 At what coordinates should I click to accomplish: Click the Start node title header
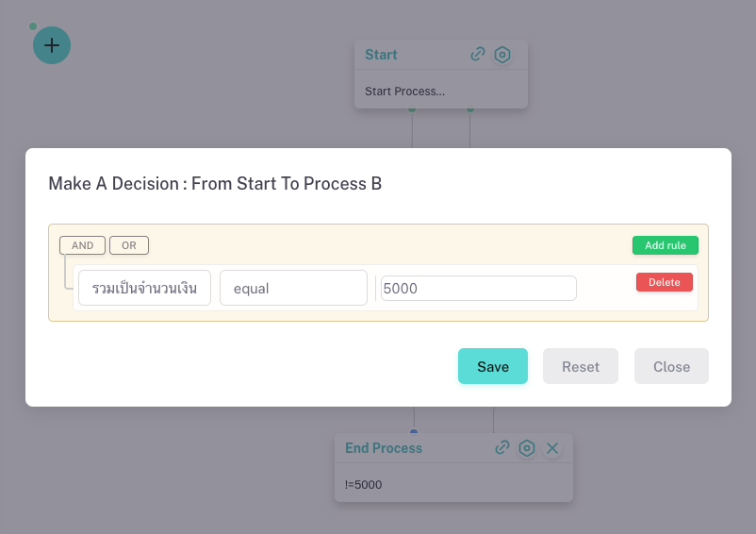382,55
